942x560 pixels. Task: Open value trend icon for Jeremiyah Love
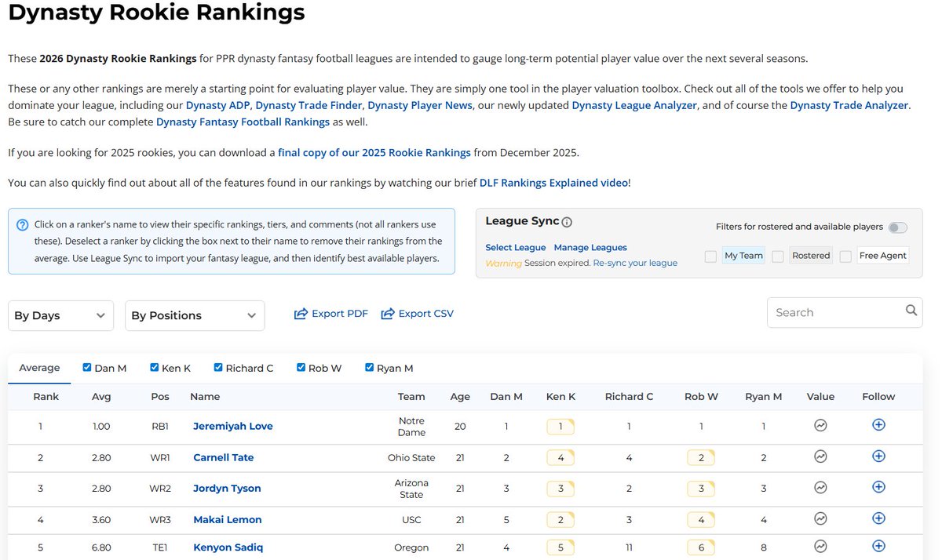click(820, 425)
